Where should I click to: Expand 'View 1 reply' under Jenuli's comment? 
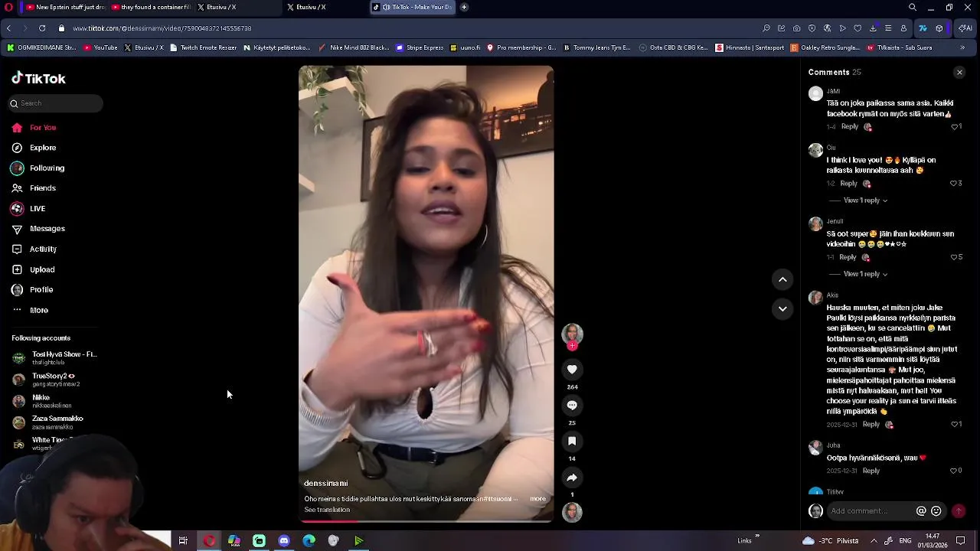pyautogui.click(x=865, y=274)
